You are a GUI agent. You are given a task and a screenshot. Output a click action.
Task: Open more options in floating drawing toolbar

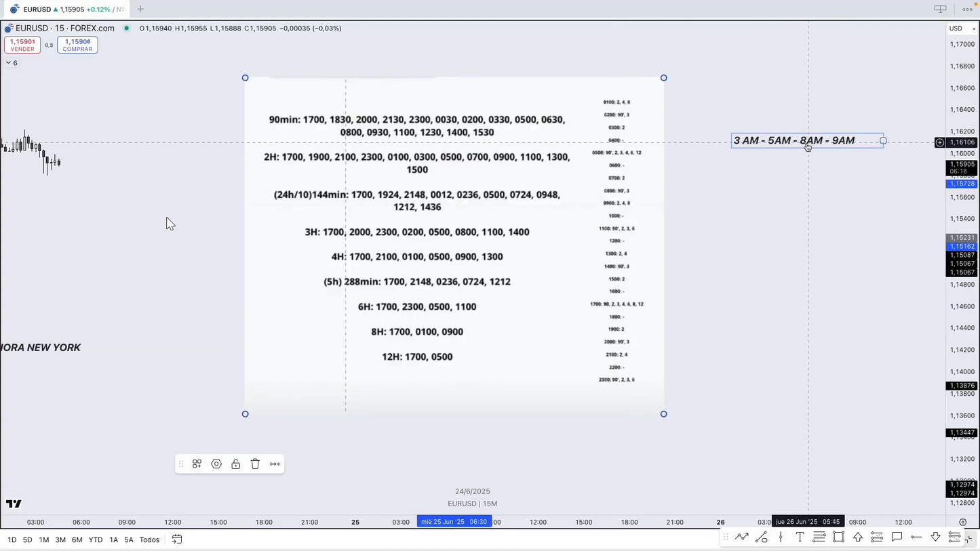click(x=275, y=464)
